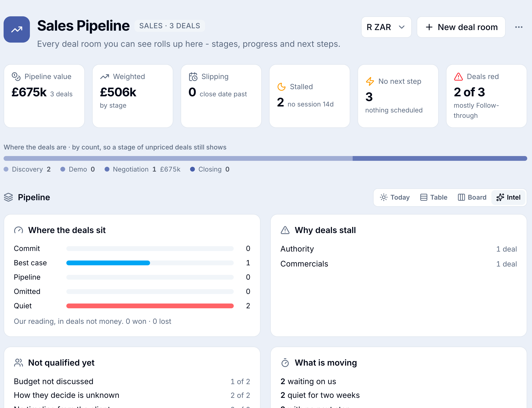The width and height of the screenshot is (532, 408).
Task: Switch to the Board view
Action: (472, 197)
